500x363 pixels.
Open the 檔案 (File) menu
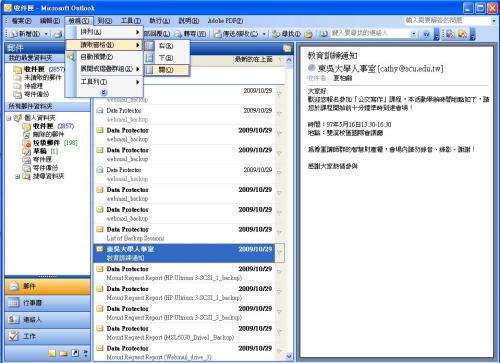21,21
